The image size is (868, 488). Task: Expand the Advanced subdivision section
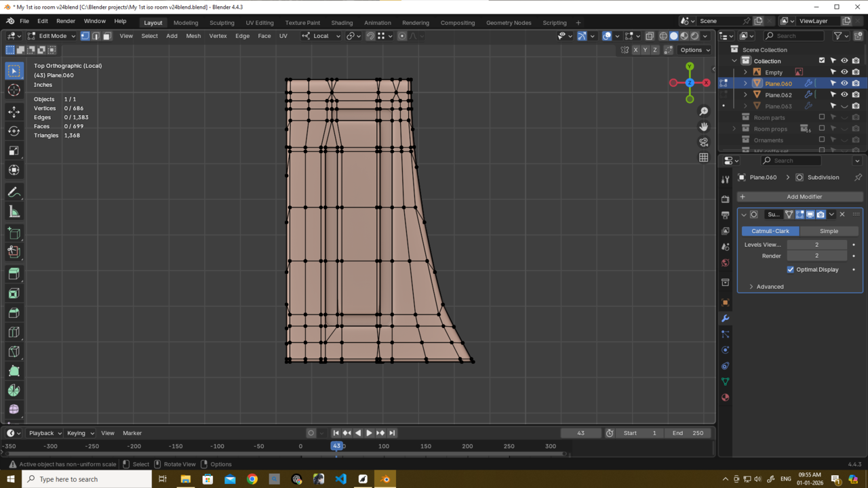770,287
